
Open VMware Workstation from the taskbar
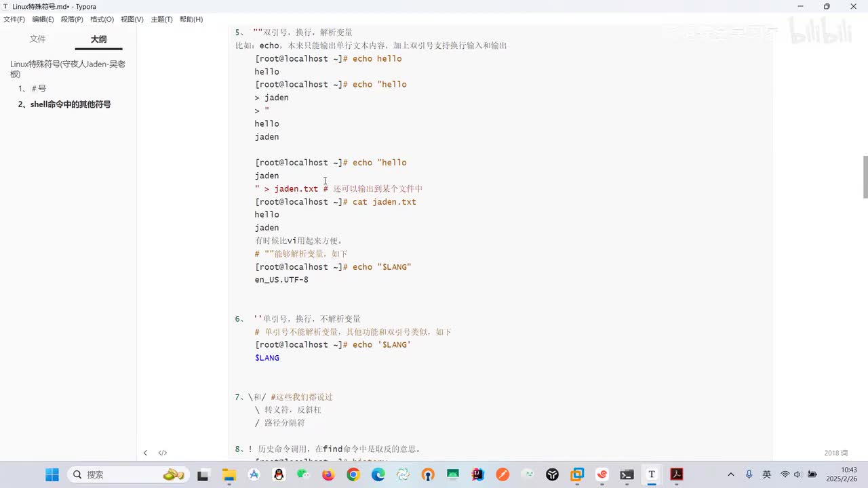pos(577,474)
